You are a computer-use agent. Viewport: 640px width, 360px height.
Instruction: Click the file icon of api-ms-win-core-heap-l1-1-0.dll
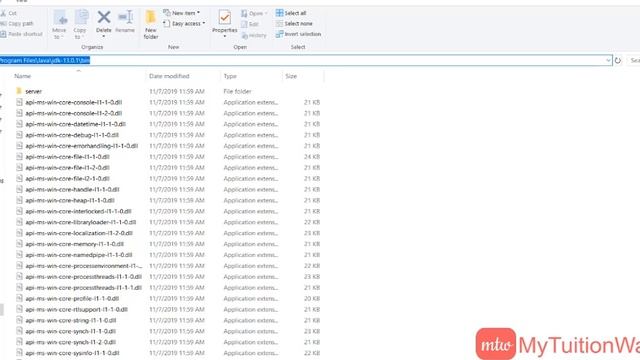click(x=19, y=200)
